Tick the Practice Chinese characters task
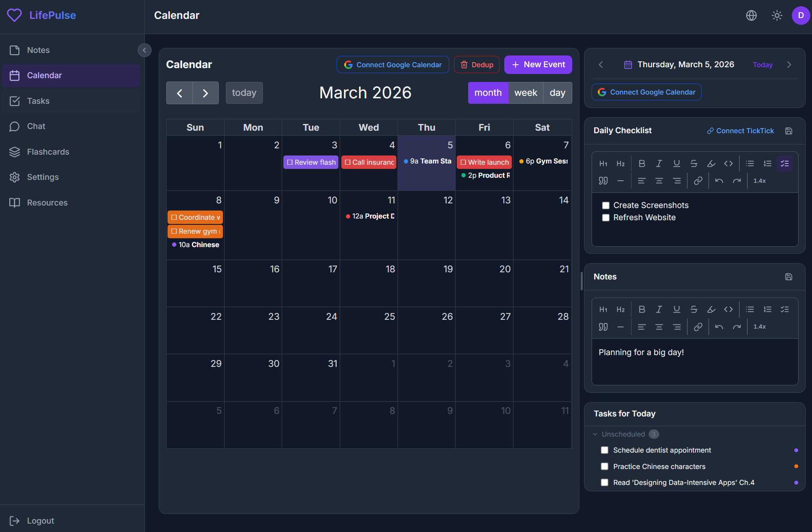The width and height of the screenshot is (812, 532). (x=605, y=466)
